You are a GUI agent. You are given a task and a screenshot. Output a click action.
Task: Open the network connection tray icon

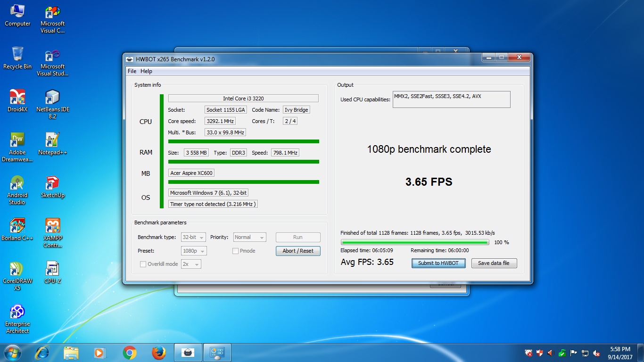coord(585,353)
